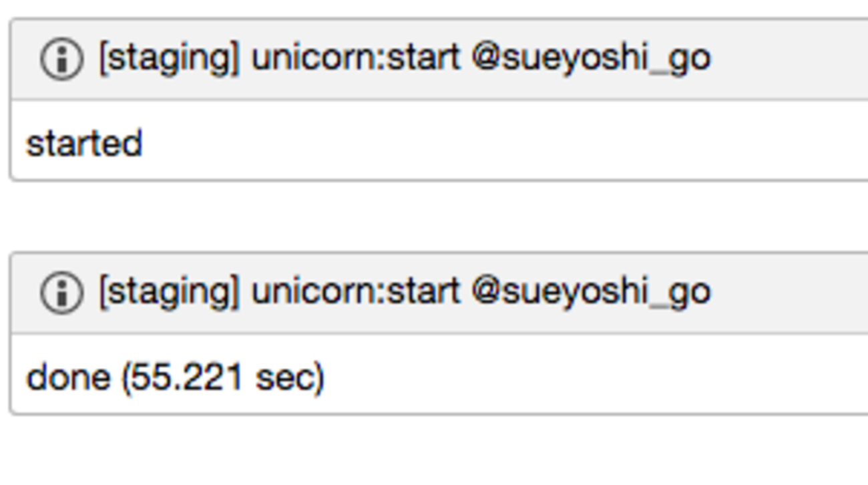Screen dimensions: 868x485
Task: Click the info icon on the "done" notification
Action: (x=61, y=293)
